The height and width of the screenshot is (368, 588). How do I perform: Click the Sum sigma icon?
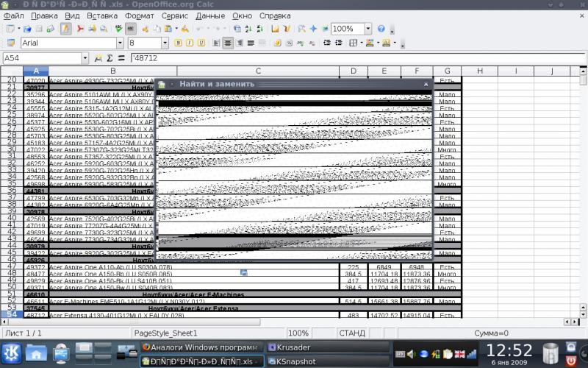[x=110, y=58]
